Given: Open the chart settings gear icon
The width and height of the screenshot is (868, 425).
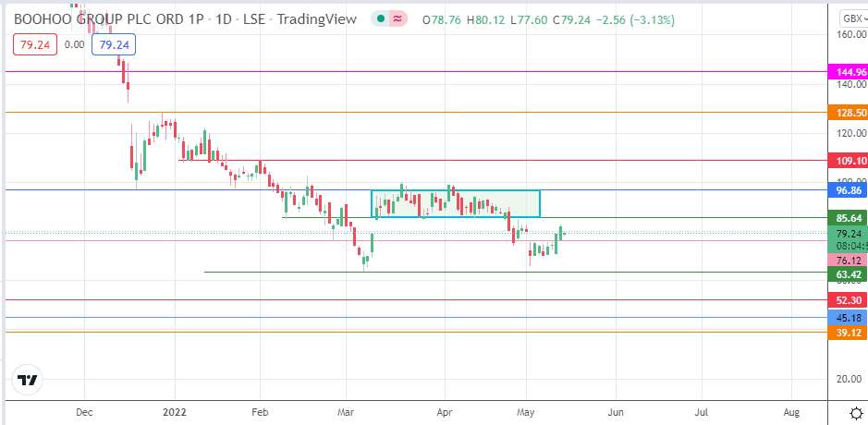Looking at the screenshot, I should coord(856,413).
